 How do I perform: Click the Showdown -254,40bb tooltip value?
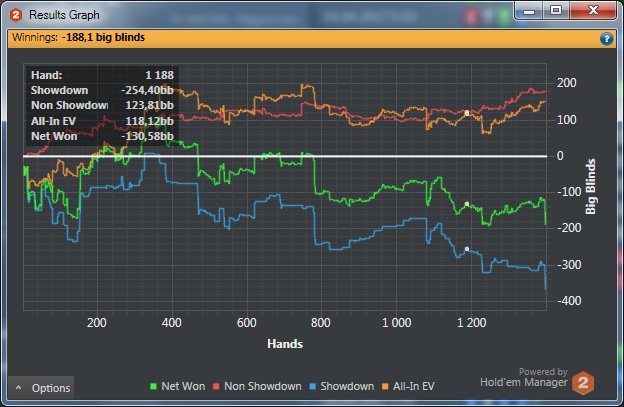coord(147,90)
